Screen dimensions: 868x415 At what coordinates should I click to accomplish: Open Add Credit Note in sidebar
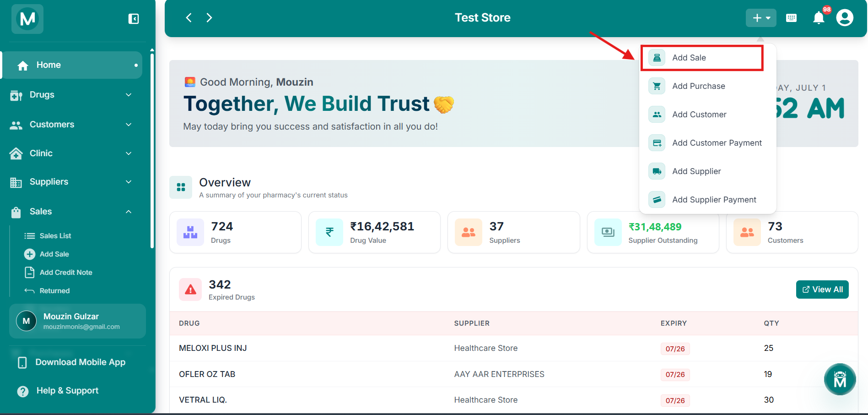pos(66,273)
